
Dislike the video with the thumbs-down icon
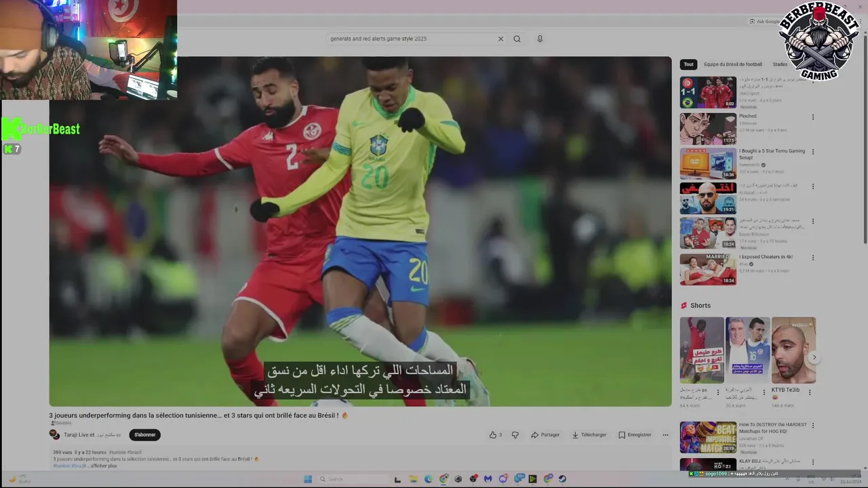click(x=515, y=435)
